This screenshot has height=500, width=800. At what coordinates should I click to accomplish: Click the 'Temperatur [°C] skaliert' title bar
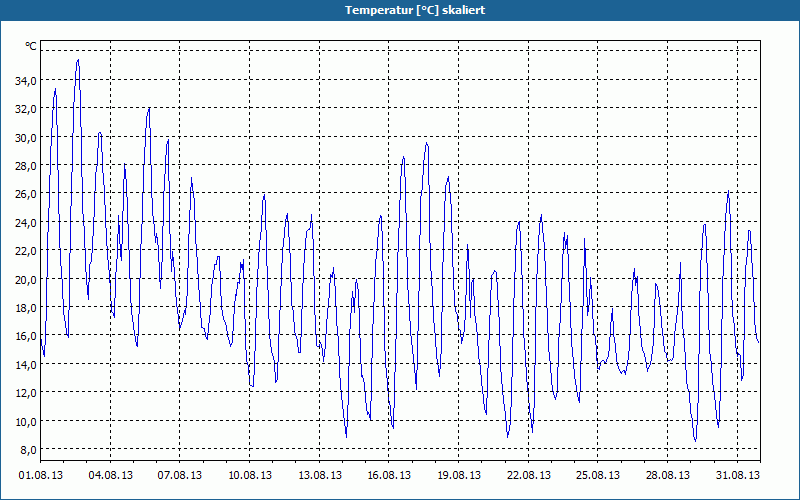click(400, 10)
